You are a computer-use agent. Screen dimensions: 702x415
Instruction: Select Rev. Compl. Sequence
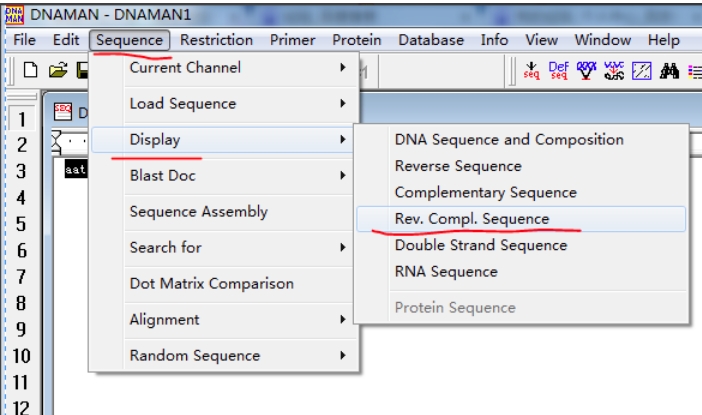(x=521, y=219)
